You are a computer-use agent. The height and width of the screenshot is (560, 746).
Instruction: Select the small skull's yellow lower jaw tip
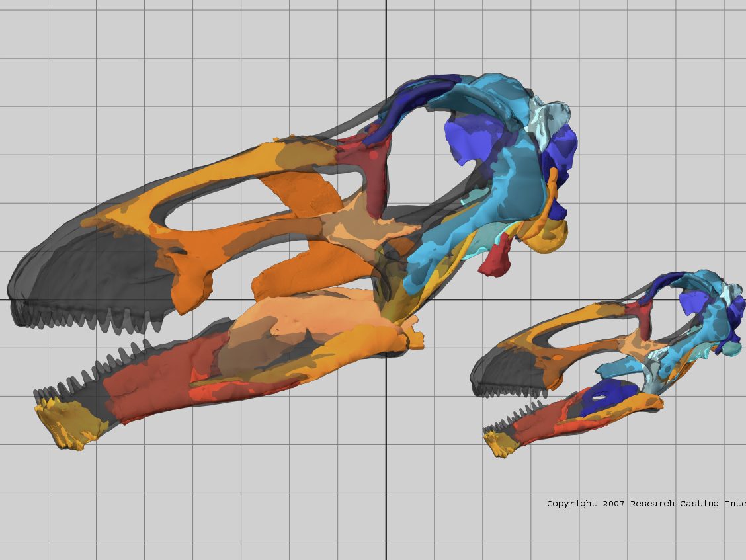pos(499,444)
